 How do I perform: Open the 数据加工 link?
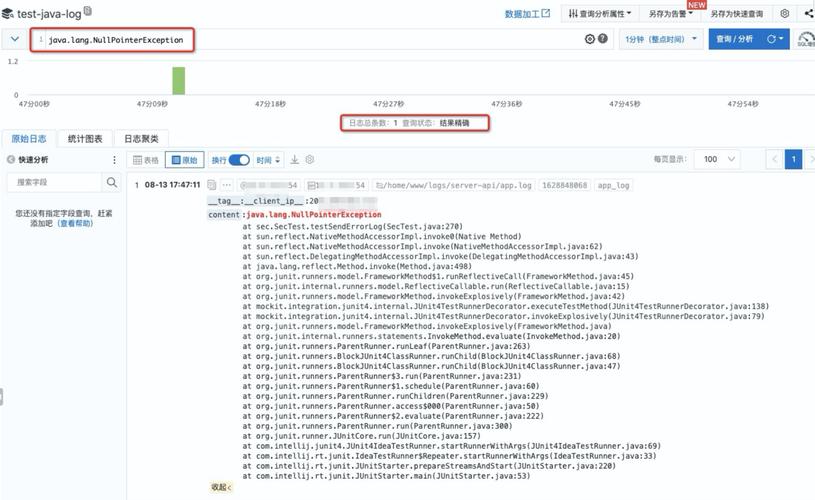(x=527, y=14)
